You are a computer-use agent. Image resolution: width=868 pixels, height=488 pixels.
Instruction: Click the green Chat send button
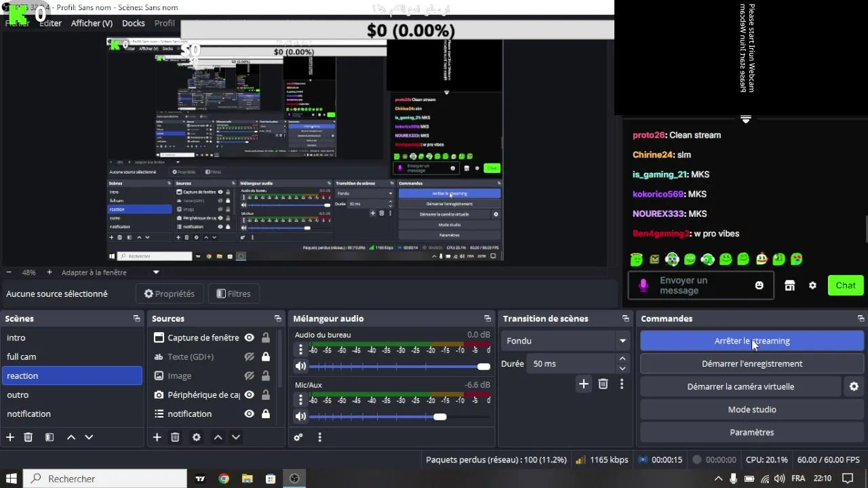[846, 285]
